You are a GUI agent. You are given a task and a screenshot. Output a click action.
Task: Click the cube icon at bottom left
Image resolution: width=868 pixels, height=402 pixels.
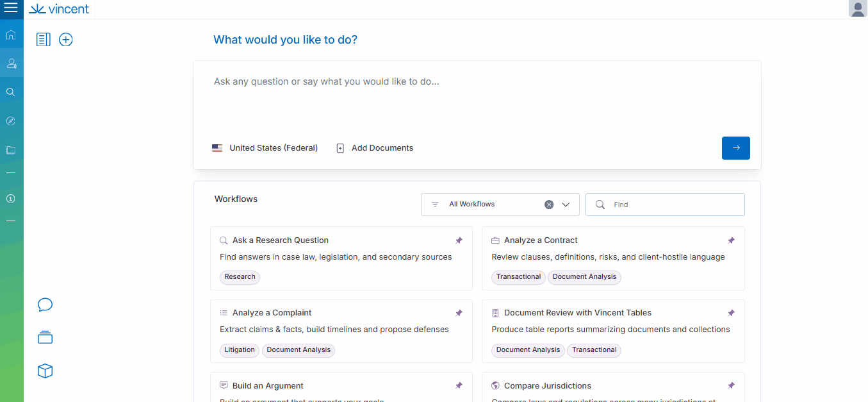(x=45, y=371)
